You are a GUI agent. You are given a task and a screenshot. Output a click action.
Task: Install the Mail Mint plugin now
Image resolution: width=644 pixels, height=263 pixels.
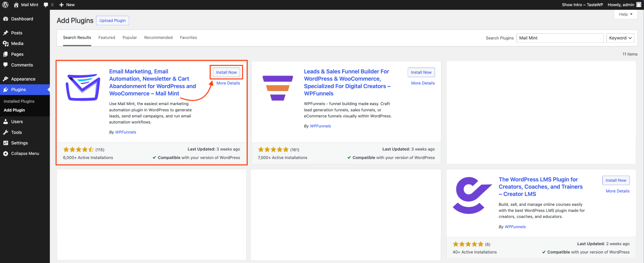pos(226,72)
